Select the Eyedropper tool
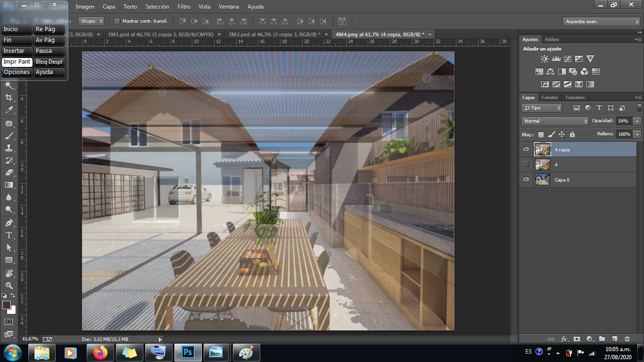 [x=8, y=110]
